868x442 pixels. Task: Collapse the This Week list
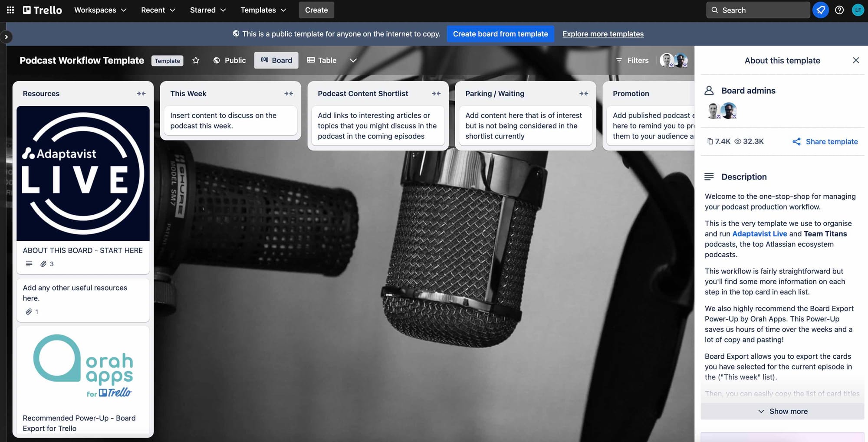pos(289,93)
